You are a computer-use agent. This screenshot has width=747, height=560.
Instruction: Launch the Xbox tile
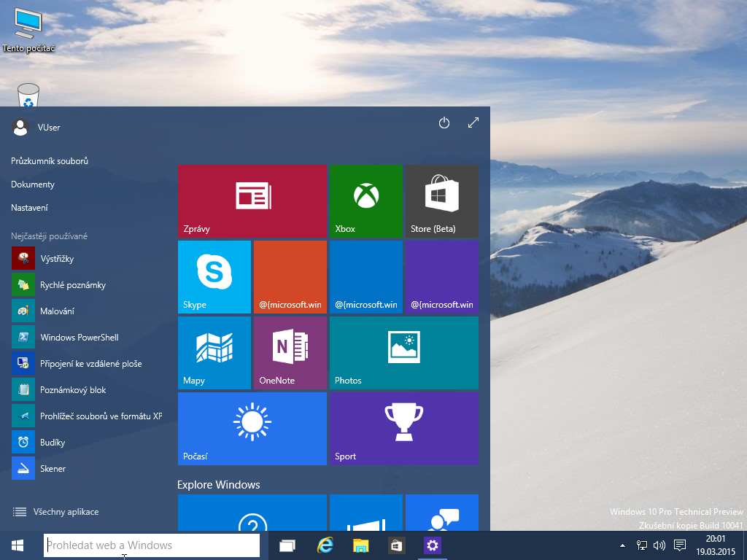coord(366,201)
